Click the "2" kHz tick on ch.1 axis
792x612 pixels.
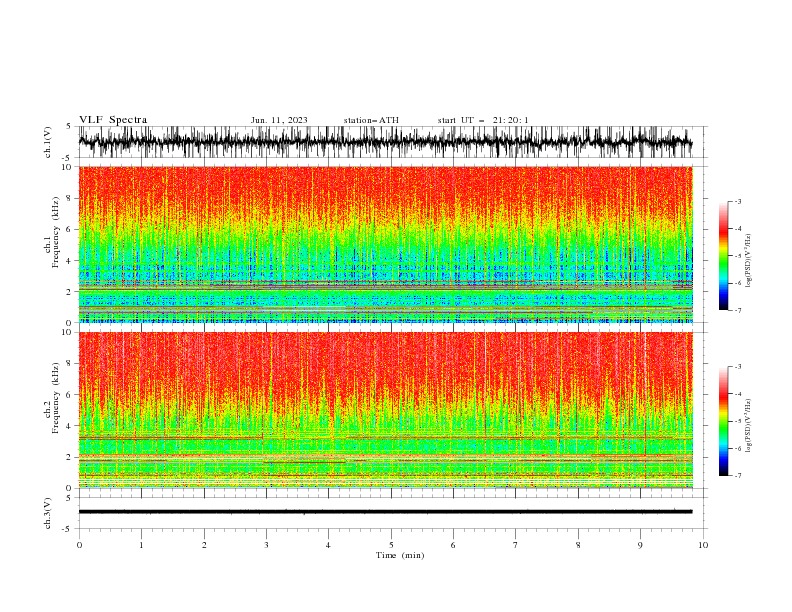click(69, 292)
